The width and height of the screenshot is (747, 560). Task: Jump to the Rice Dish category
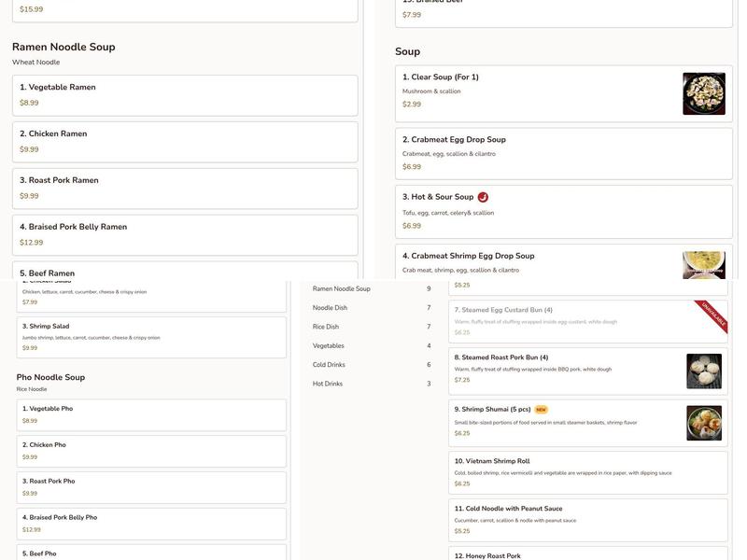pyautogui.click(x=326, y=327)
